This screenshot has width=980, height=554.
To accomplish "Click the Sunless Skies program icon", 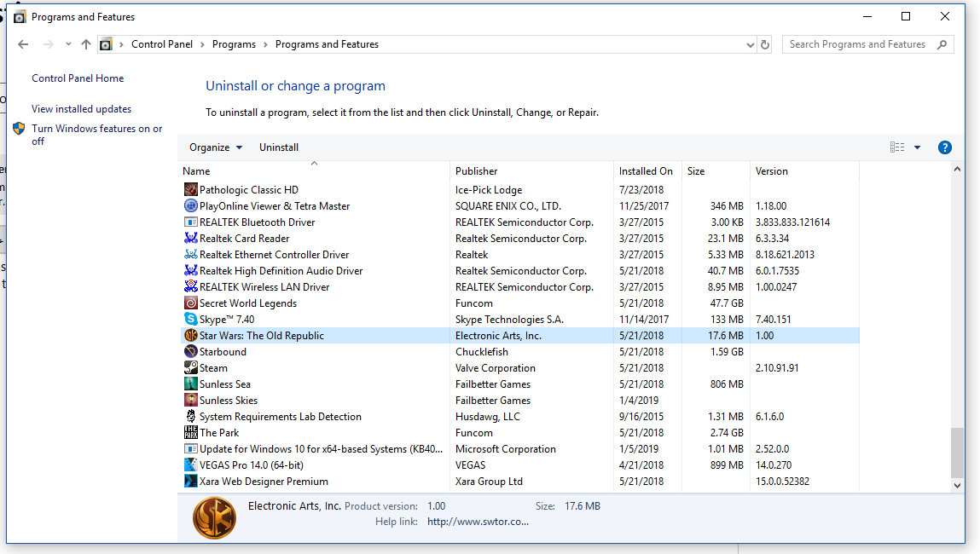I will coord(190,401).
